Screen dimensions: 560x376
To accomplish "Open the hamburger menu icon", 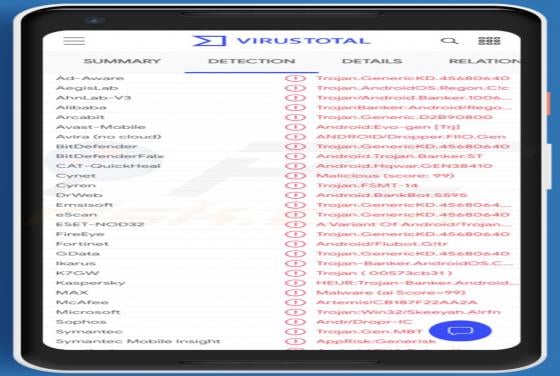I will (x=74, y=41).
